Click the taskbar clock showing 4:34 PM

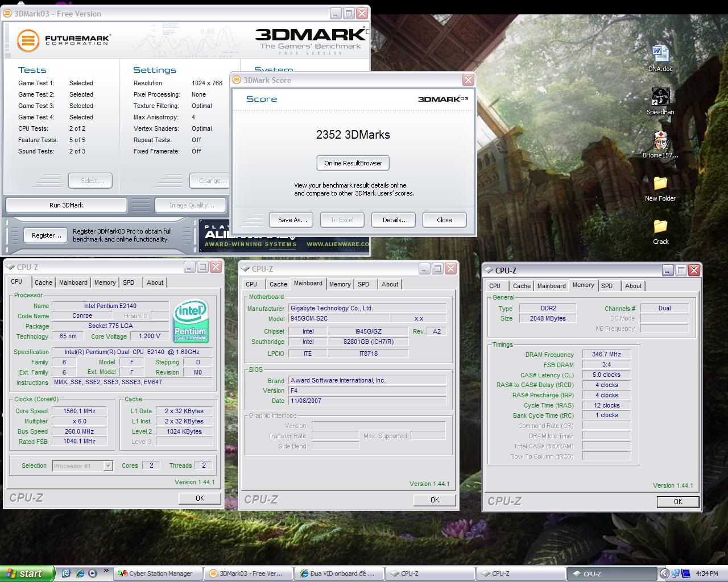coord(707,574)
